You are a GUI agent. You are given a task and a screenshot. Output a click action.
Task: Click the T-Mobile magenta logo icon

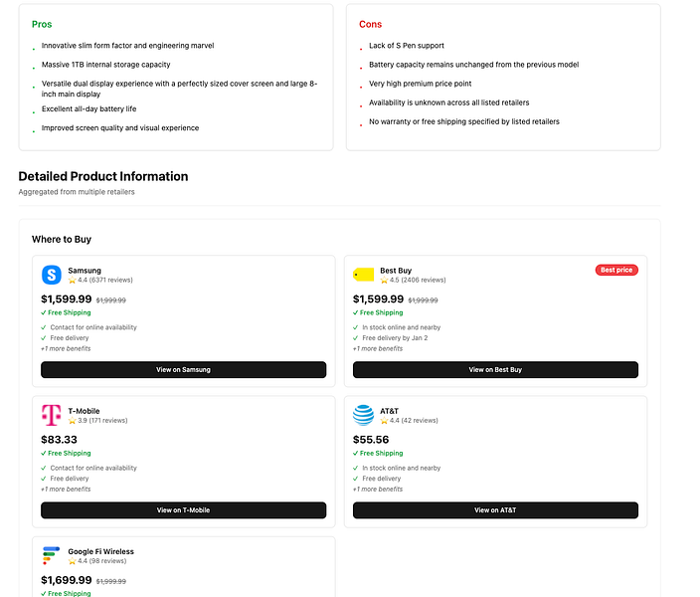(52, 415)
